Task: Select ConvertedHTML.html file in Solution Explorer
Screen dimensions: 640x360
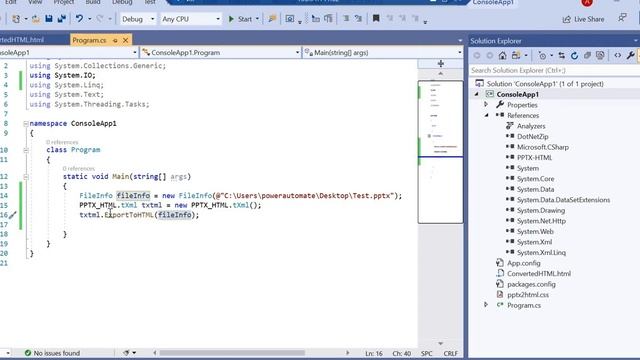Action: [x=539, y=274]
